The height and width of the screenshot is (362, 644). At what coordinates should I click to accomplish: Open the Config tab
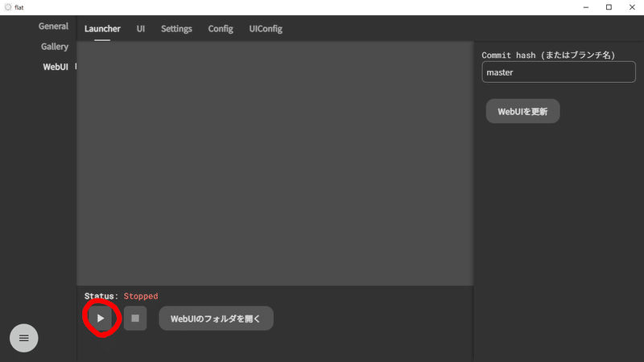click(221, 29)
